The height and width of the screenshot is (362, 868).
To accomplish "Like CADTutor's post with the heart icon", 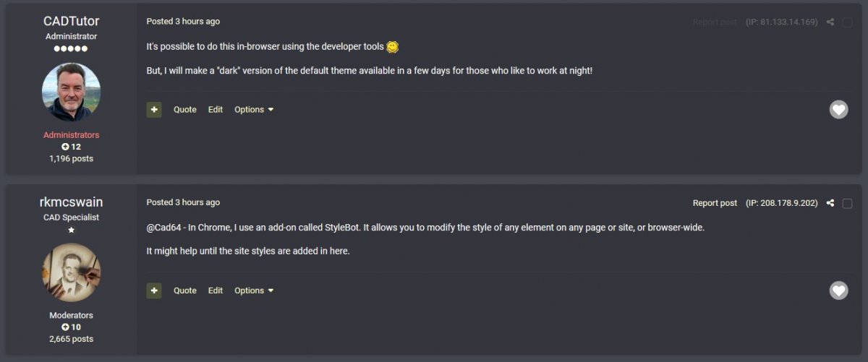I will (838, 110).
